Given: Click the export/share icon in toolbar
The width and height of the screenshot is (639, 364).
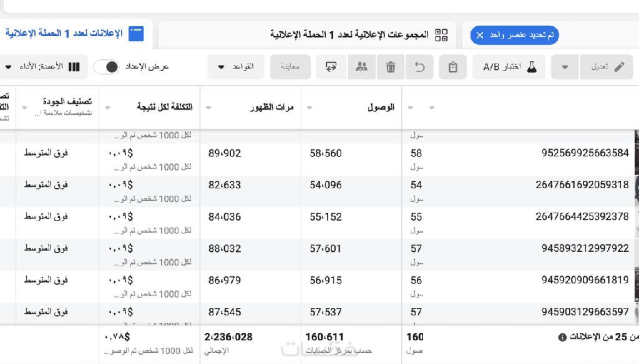Looking at the screenshot, I should click(331, 67).
